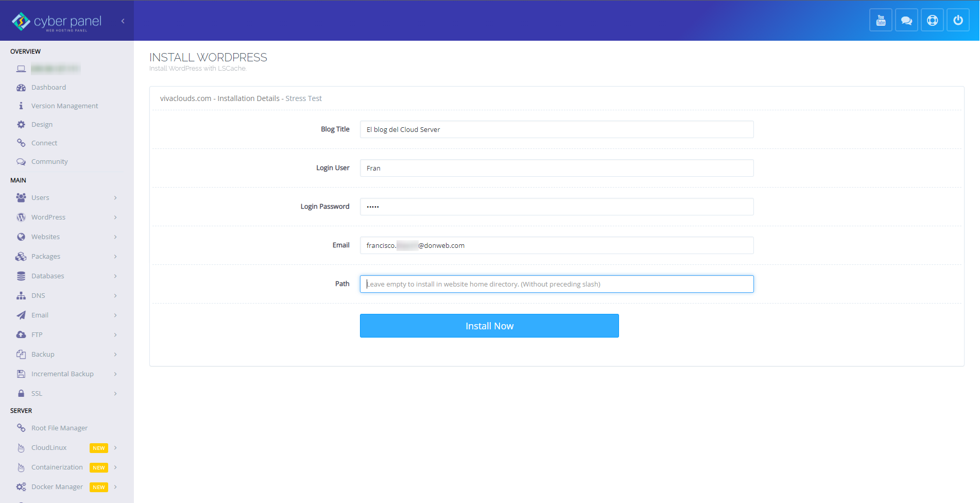
Task: Open the YouTube icon in header
Action: [x=881, y=21]
